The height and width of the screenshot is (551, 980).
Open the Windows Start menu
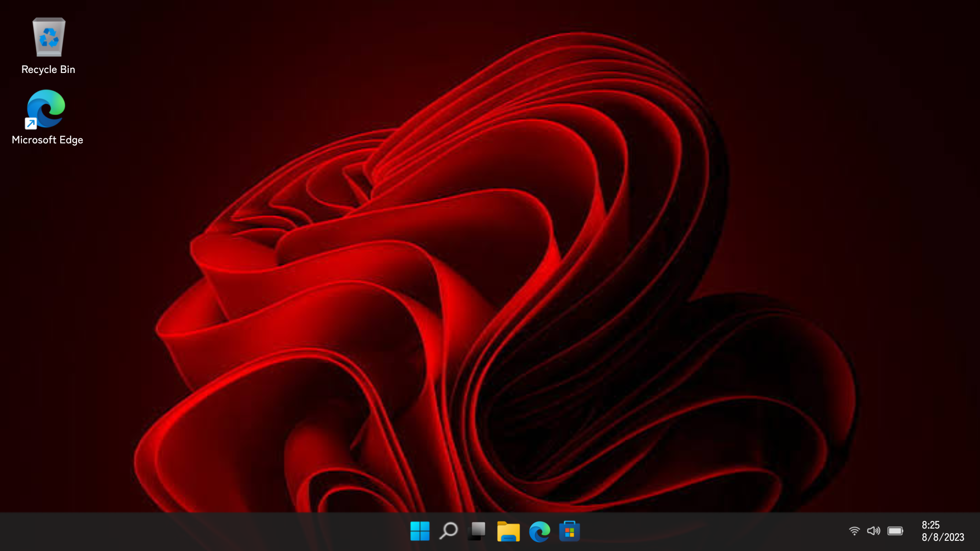click(x=420, y=531)
